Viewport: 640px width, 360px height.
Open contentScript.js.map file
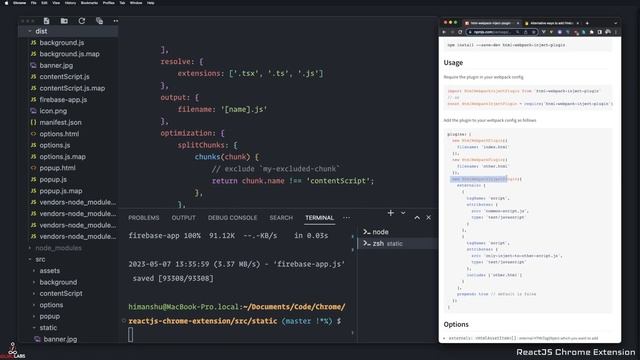point(68,88)
